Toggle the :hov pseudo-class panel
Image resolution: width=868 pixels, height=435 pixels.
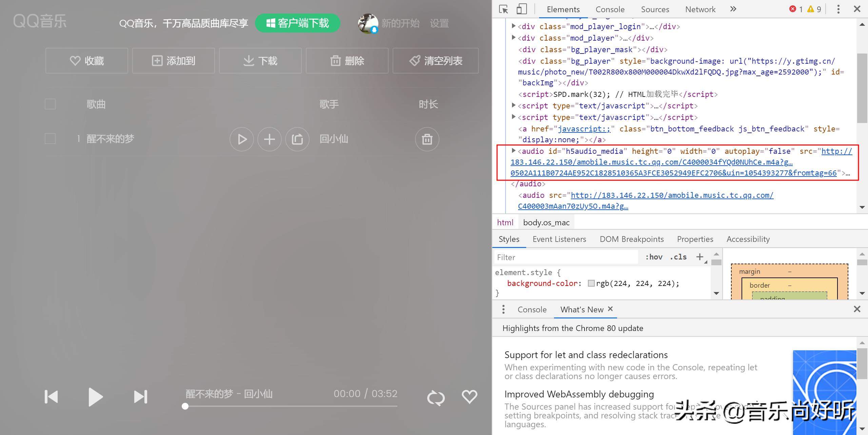tap(653, 257)
